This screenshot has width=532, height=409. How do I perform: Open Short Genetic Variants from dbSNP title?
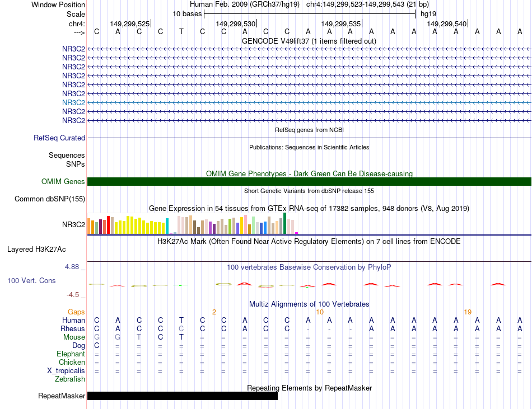(x=309, y=191)
